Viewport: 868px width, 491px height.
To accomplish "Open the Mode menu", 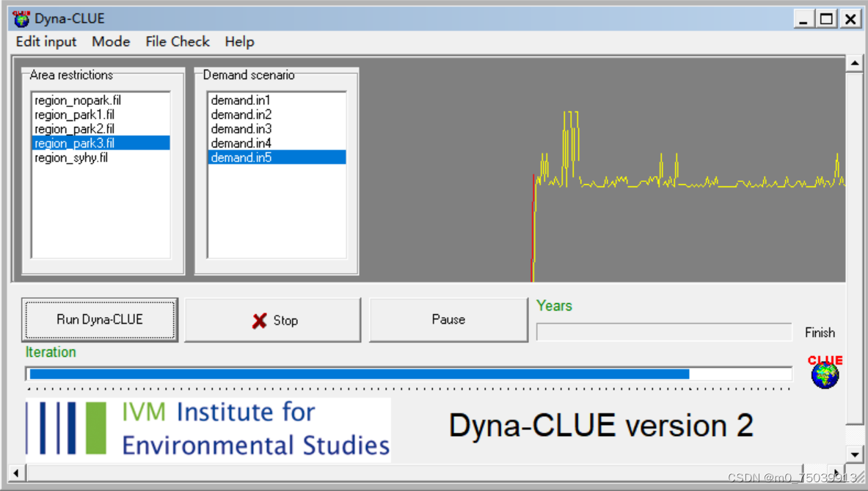I will click(111, 42).
